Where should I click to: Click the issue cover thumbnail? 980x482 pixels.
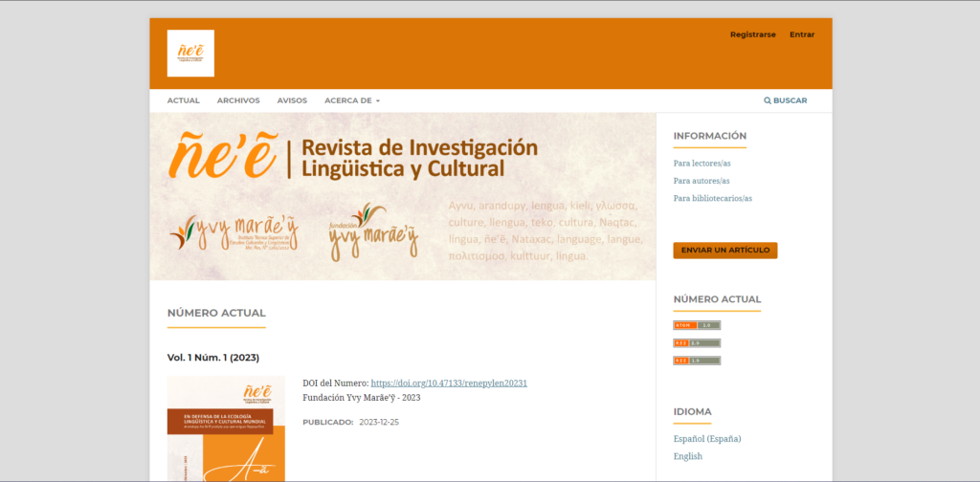(225, 428)
